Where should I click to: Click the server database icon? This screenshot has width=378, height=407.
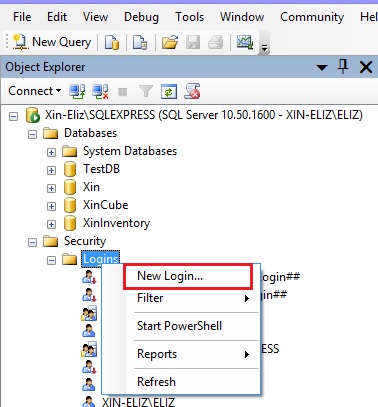tap(33, 115)
